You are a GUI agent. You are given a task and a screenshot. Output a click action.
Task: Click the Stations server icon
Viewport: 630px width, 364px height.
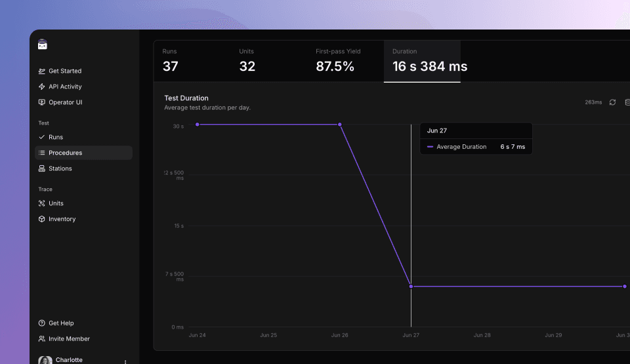pos(42,169)
